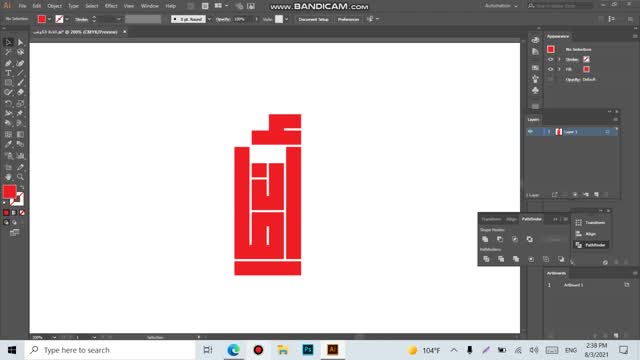The image size is (640, 360).
Task: Select the Eyedropper tool
Action: tap(8, 144)
